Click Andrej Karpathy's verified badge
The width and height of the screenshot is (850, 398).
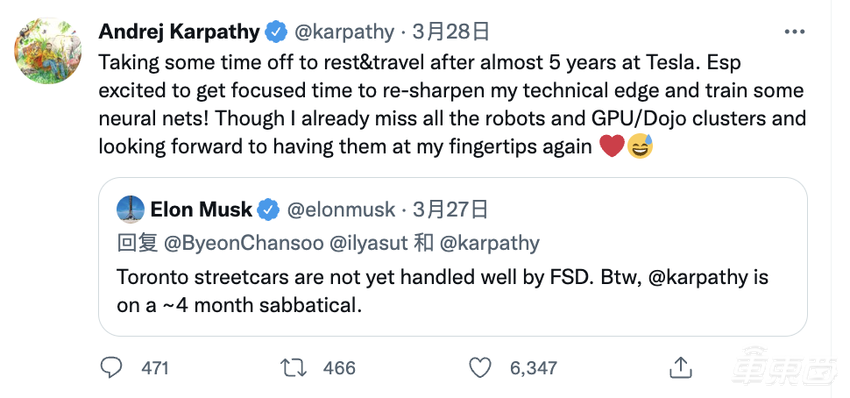[276, 33]
